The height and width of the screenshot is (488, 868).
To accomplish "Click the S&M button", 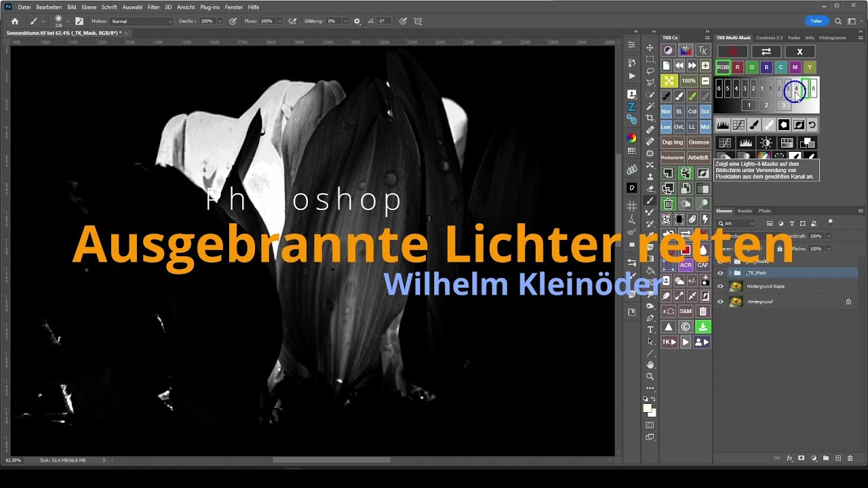I will (686, 311).
